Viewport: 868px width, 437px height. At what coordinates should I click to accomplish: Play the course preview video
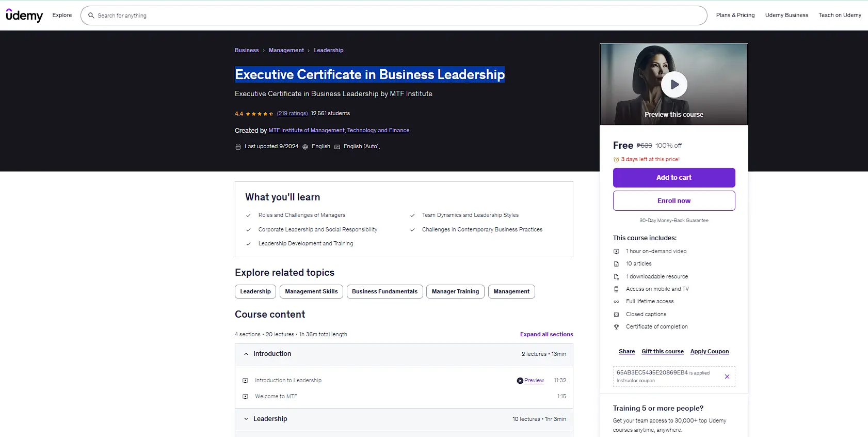674,85
